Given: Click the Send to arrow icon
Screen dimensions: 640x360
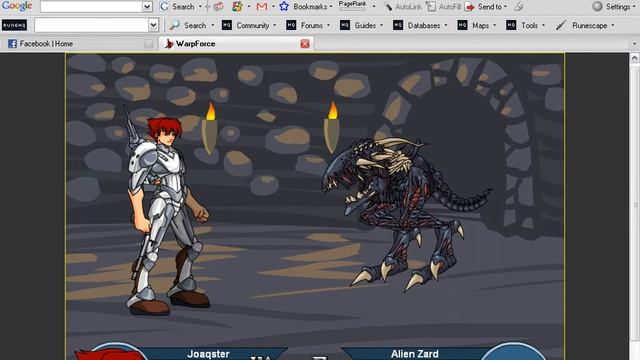Looking at the screenshot, I should tap(470, 7).
